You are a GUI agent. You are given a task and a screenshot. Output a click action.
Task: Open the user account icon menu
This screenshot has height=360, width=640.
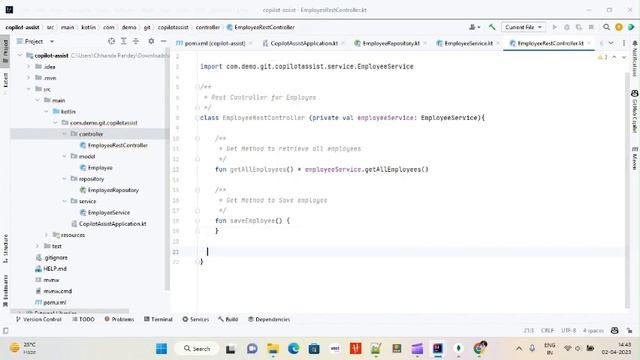click(473, 27)
